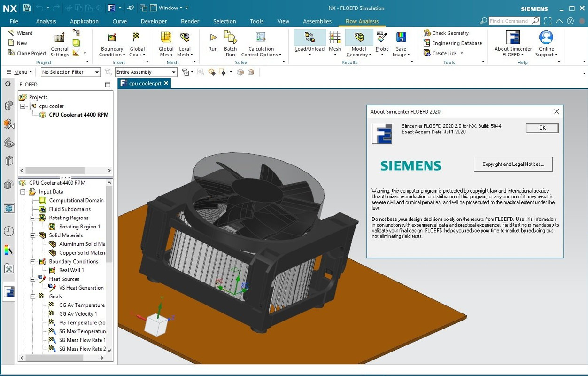The image size is (588, 376).
Task: Run Check Geometry
Action: coord(446,33)
